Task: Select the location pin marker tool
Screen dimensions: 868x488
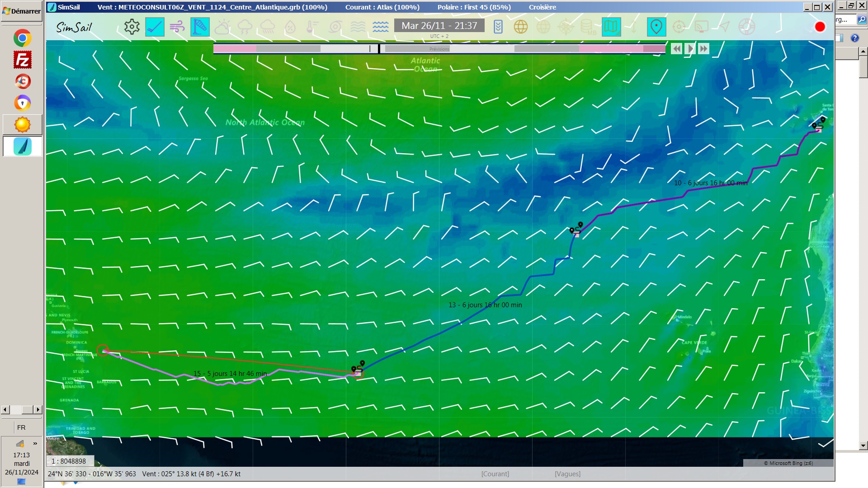Action: point(656,27)
